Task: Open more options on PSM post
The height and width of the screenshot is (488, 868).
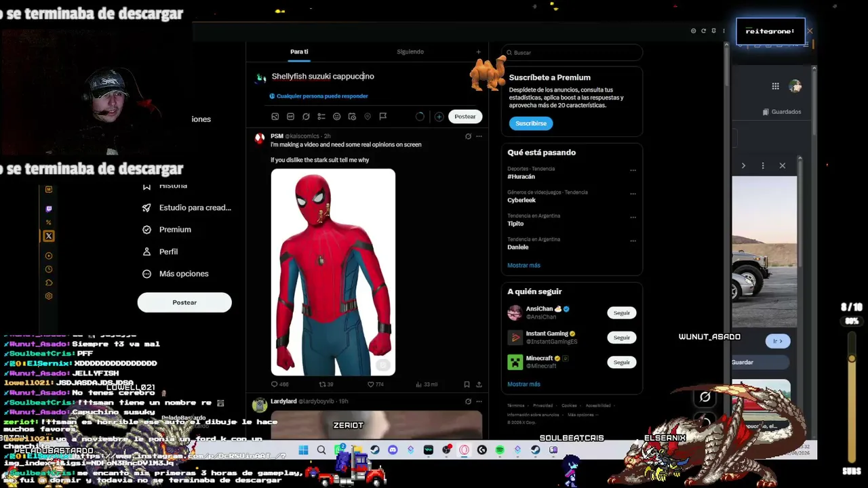Action: pyautogui.click(x=479, y=136)
